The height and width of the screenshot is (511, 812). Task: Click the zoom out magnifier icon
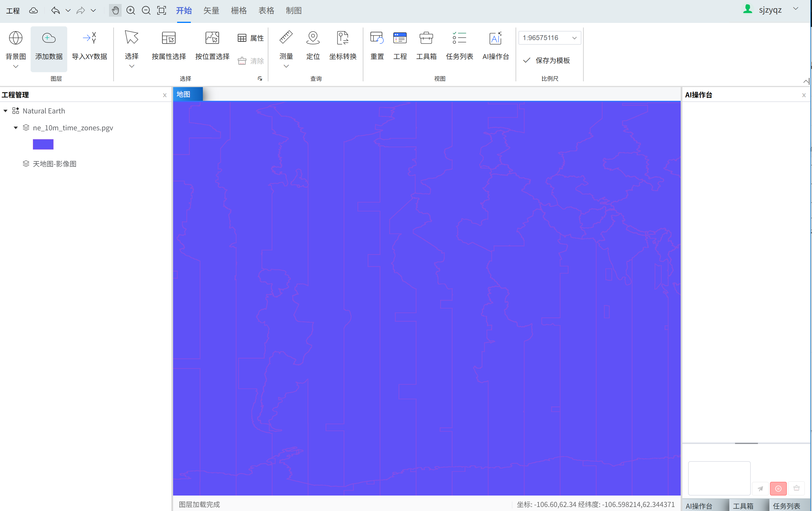click(x=146, y=11)
